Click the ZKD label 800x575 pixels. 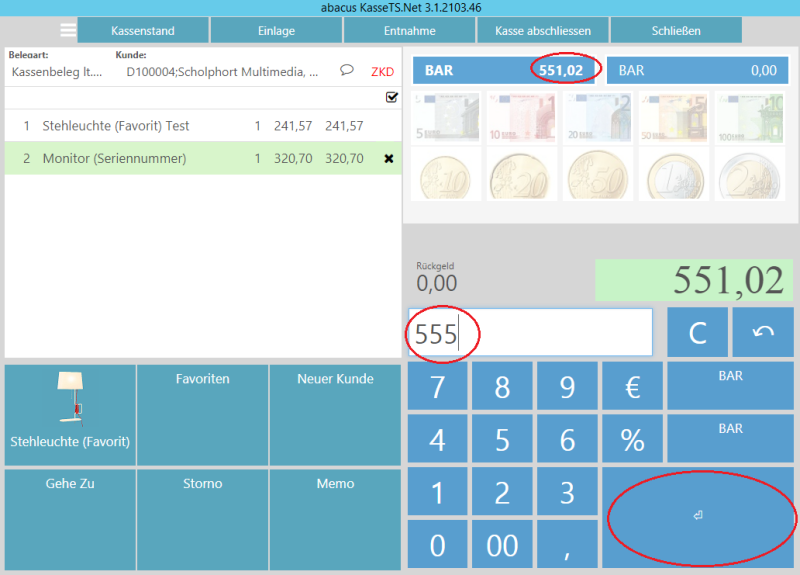(382, 72)
